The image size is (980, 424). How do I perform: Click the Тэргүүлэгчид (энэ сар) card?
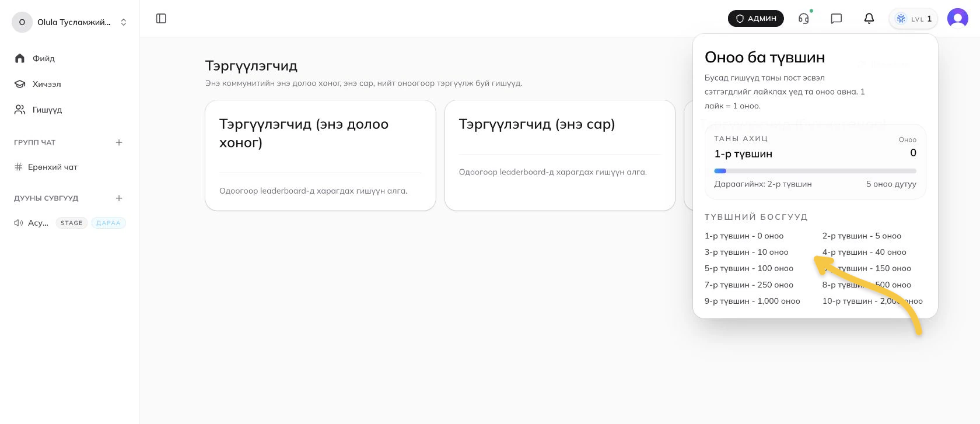click(560, 156)
